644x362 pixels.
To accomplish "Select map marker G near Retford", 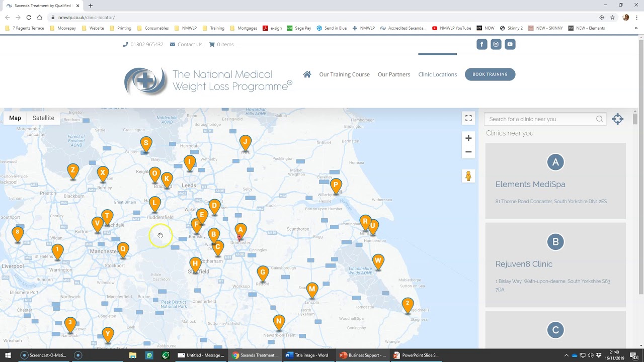I will (x=262, y=274).
